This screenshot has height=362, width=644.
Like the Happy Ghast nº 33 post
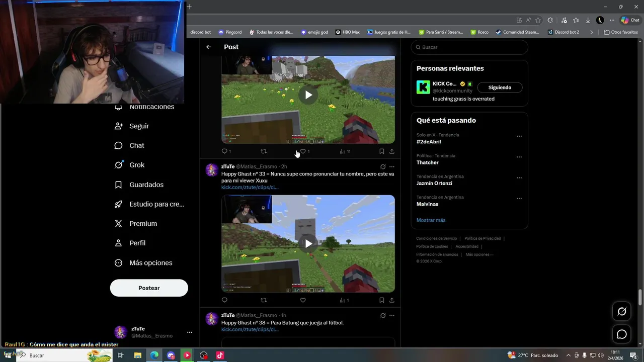pos(303,300)
